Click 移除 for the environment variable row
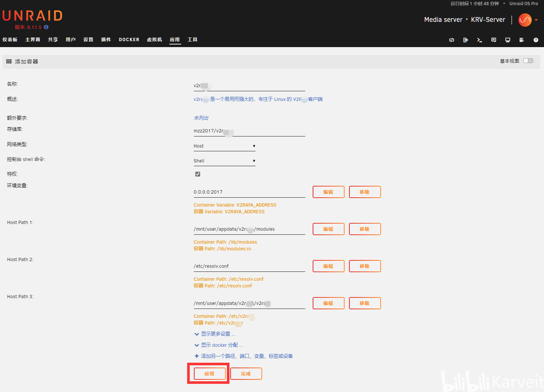Screen dimensions: 544x392 [365, 192]
